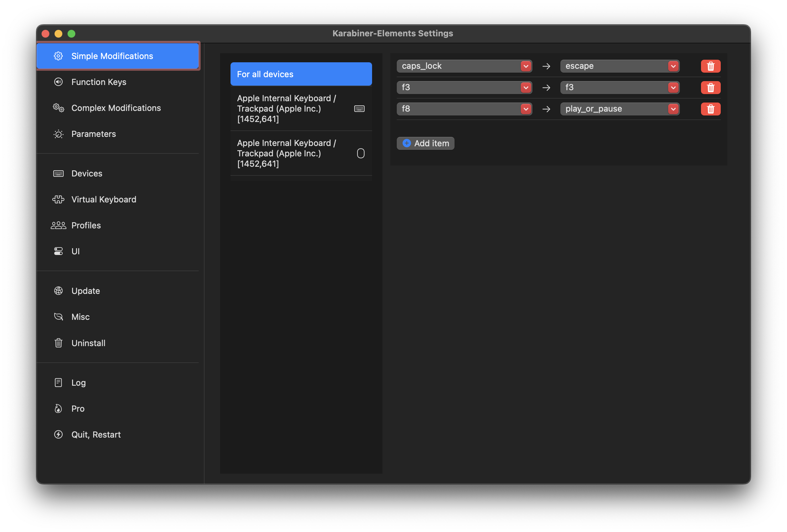Click the Virtual Keyboard puzzle icon

[58, 199]
